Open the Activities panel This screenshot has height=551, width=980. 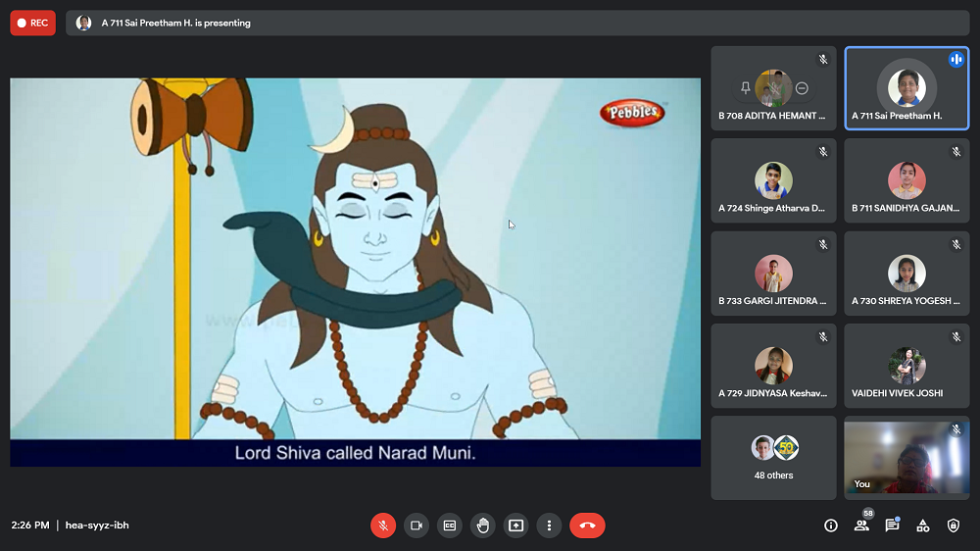click(x=923, y=526)
